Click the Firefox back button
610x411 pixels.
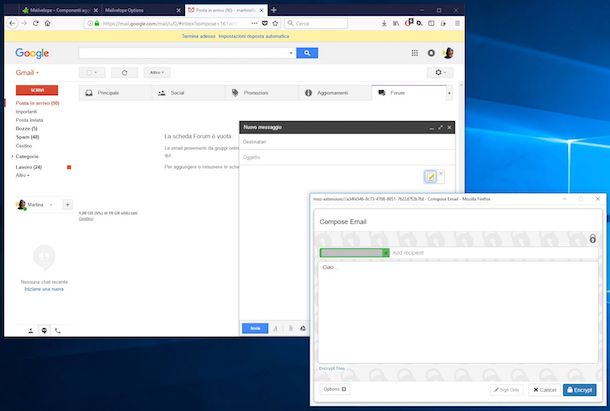click(x=12, y=23)
